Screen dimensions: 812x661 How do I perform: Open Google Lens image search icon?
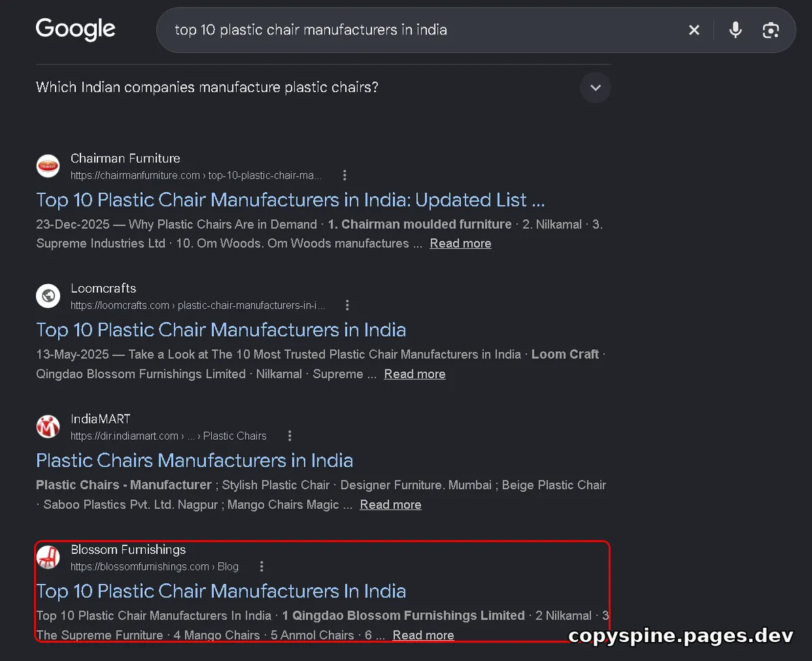771,30
